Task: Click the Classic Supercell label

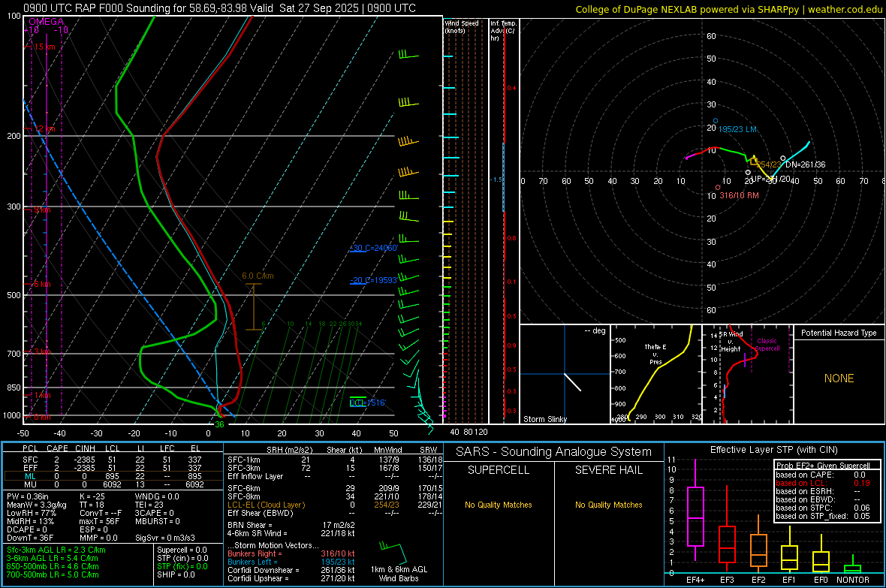Action: tap(767, 345)
